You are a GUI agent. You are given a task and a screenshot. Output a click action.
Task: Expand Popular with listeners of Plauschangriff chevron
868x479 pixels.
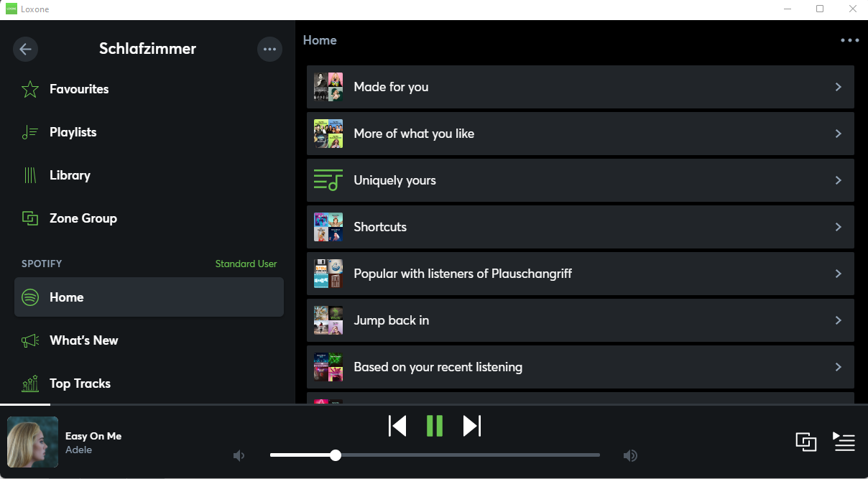click(838, 274)
